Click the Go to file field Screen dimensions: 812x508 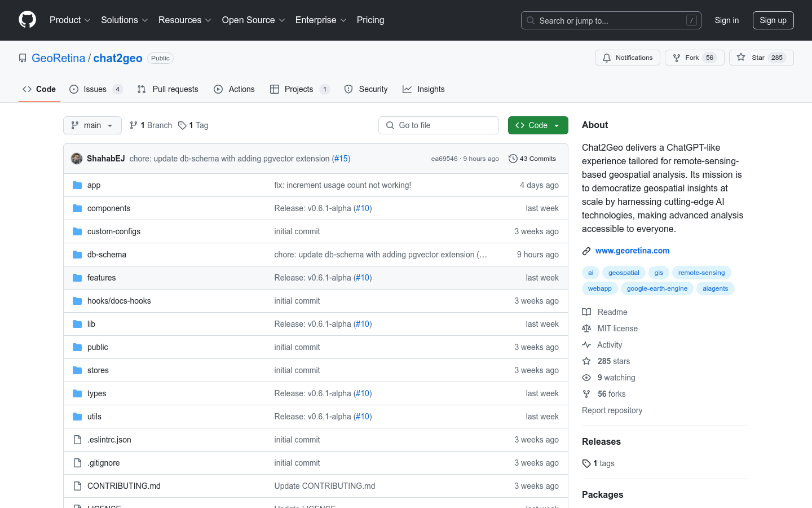439,125
